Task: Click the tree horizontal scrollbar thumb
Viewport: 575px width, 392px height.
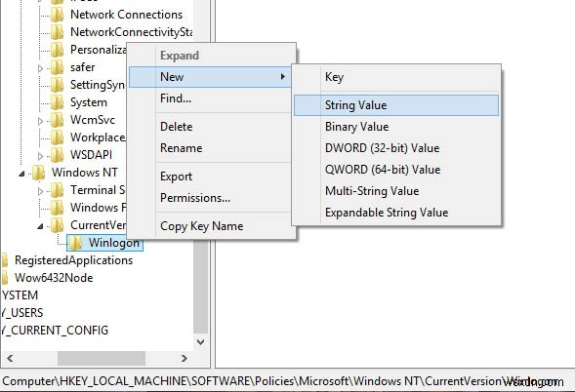Action: point(102,358)
